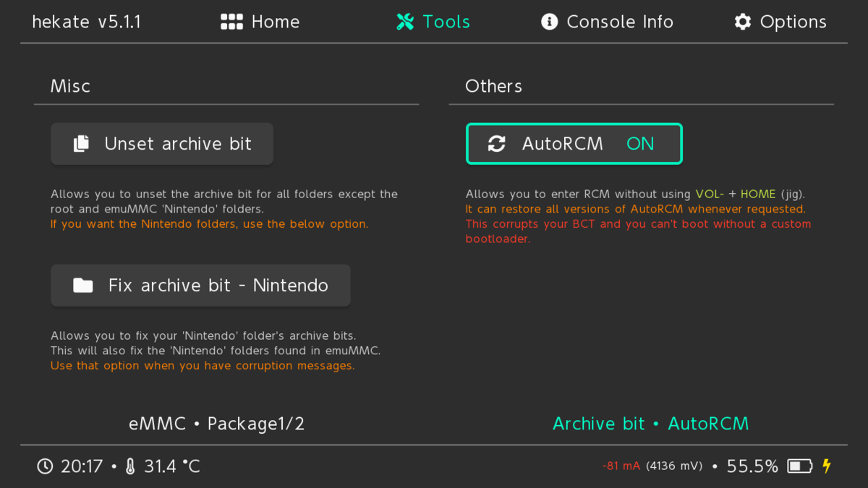Click the clock icon in status bar
The height and width of the screenshot is (488, 868).
point(45,466)
